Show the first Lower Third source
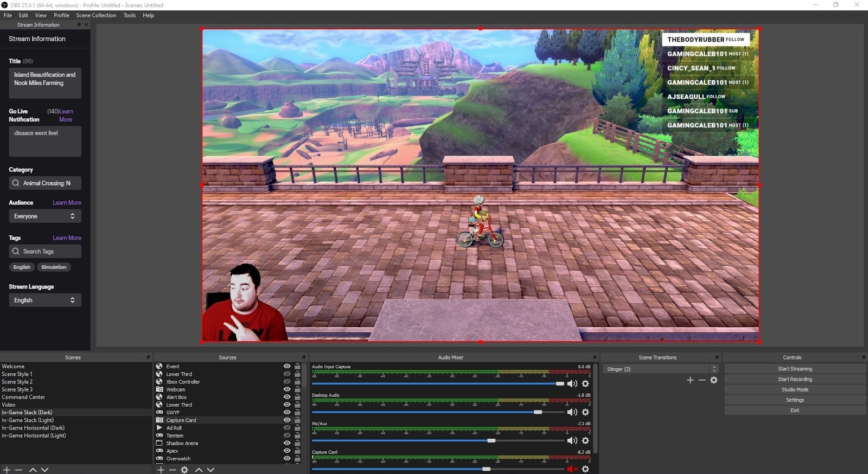The image size is (868, 474). (x=287, y=374)
